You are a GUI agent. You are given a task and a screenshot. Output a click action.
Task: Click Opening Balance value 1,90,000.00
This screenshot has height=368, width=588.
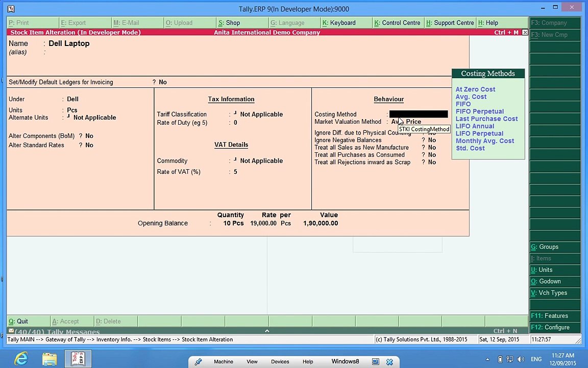(x=321, y=223)
